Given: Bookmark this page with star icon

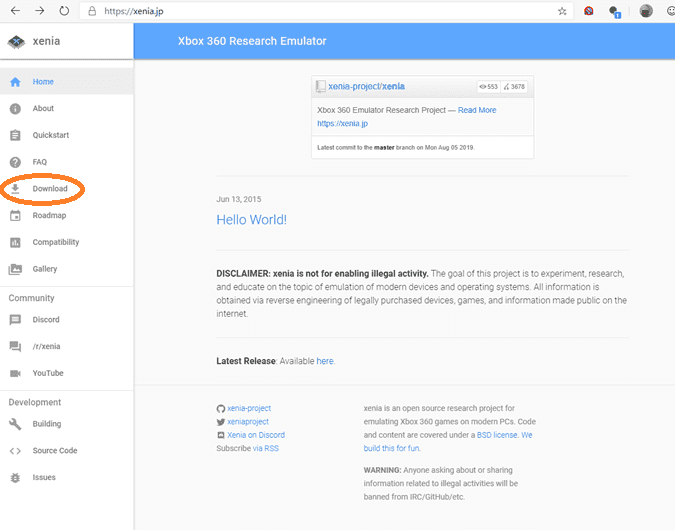Looking at the screenshot, I should pos(562,11).
